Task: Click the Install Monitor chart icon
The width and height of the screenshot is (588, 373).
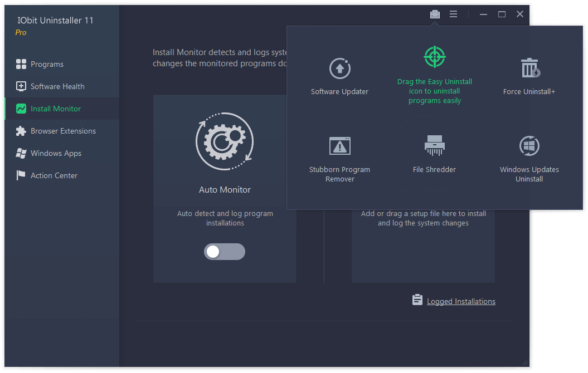Action: (21, 109)
